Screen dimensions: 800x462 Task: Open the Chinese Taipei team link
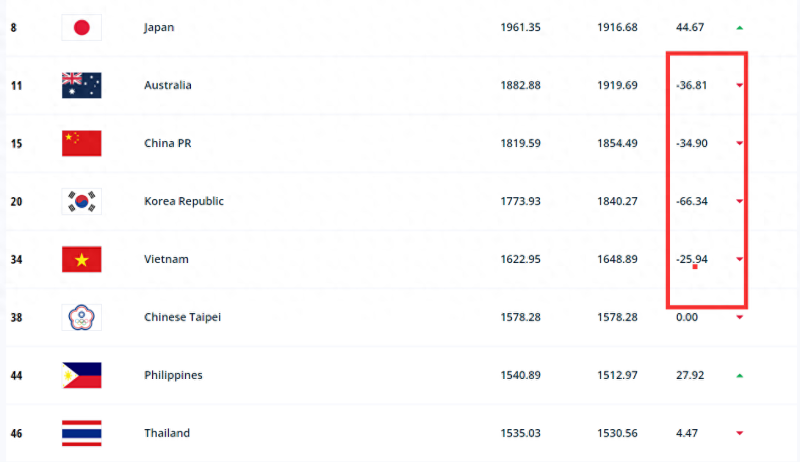(182, 317)
